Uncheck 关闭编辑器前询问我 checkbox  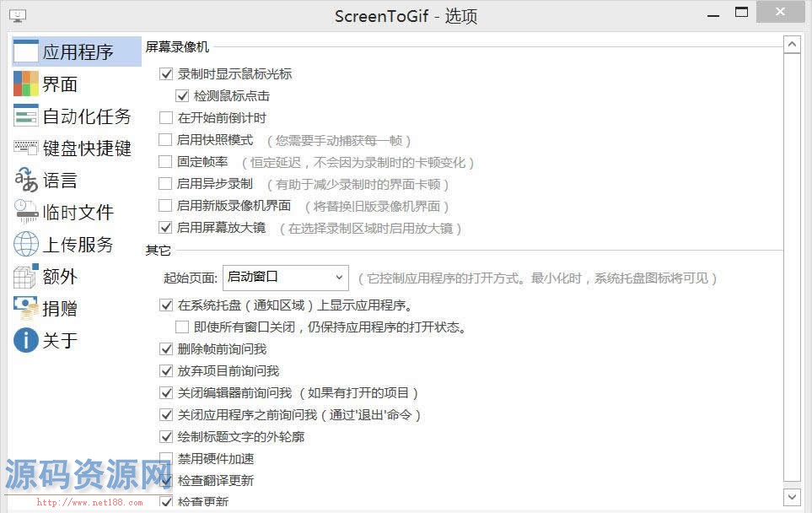coord(166,393)
